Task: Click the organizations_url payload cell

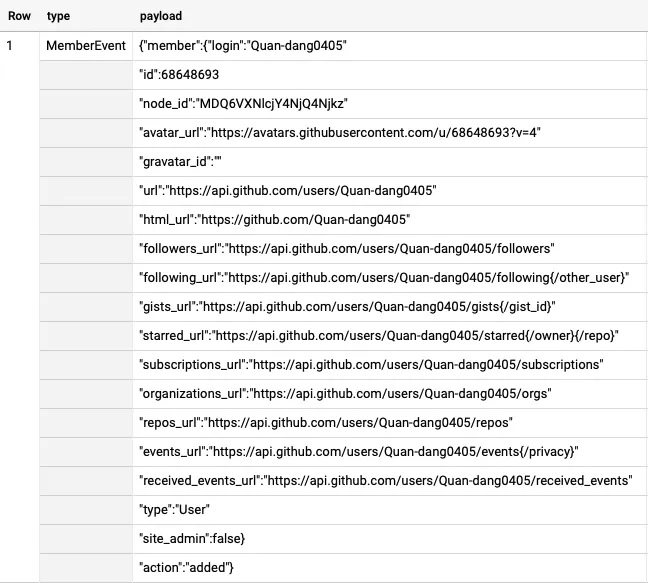Action: 345,394
